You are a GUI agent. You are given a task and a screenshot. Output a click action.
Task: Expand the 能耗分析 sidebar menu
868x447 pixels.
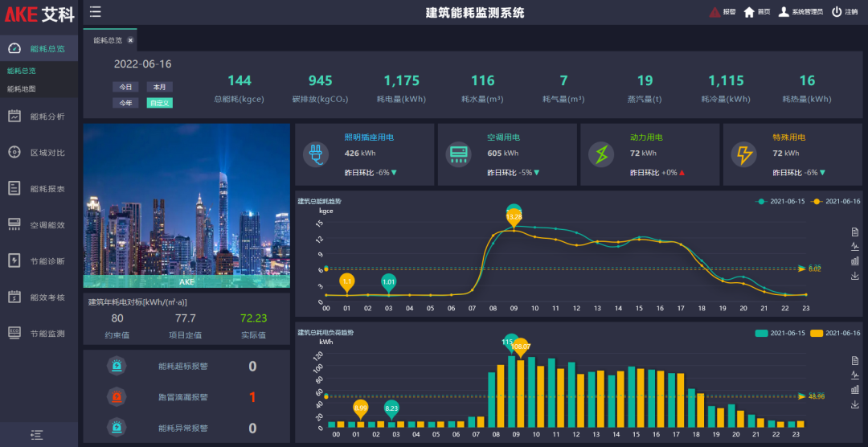(x=39, y=116)
